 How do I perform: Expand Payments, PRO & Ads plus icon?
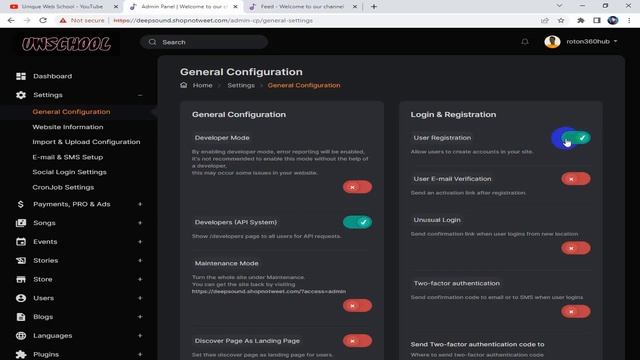click(140, 204)
